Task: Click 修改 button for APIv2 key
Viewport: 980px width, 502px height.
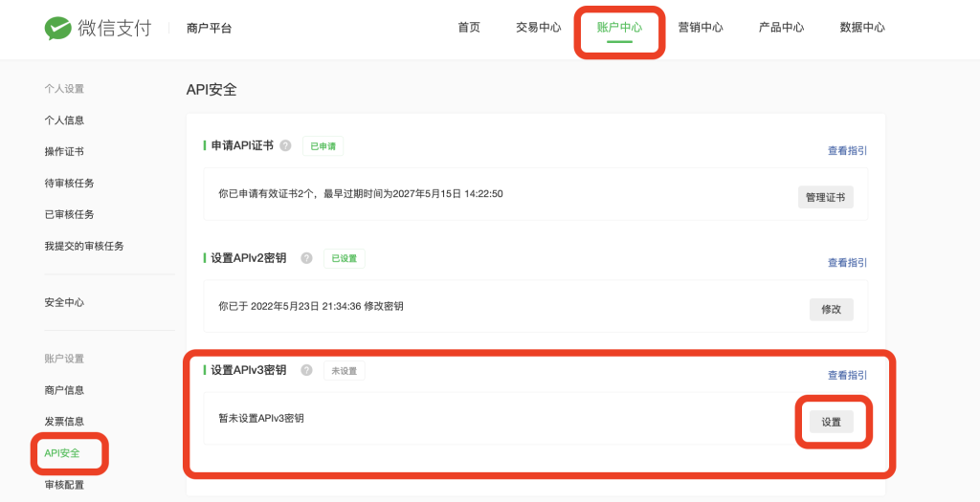Action: coord(831,309)
